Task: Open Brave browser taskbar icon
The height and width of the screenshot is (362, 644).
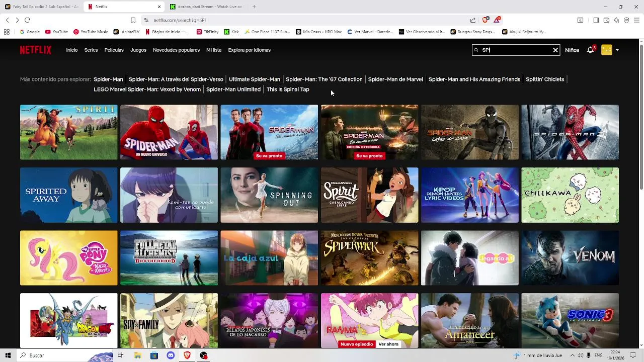Action: click(x=187, y=355)
